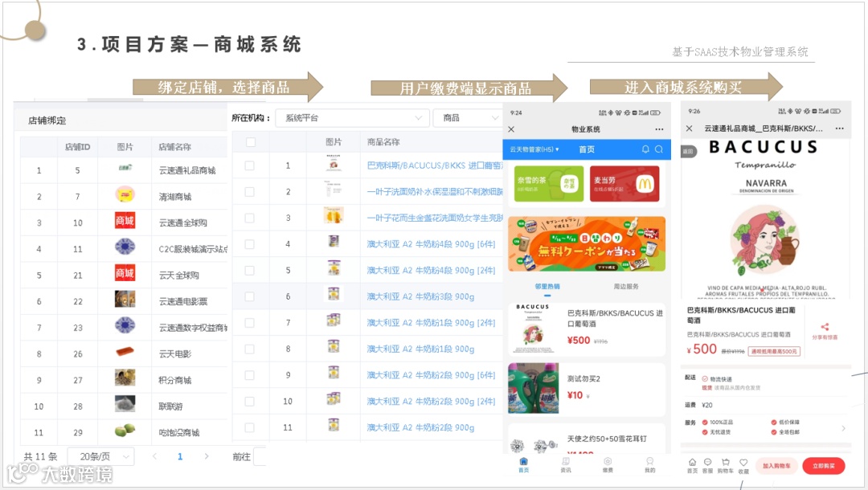Image resolution: width=868 pixels, height=490 pixels.
Task: Click the 店铺ID column header
Action: (x=77, y=147)
